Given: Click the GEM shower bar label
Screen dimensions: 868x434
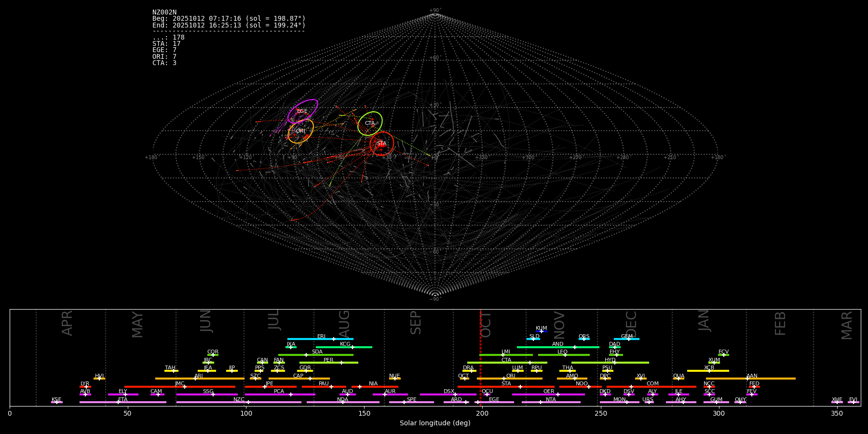Looking at the screenshot, I should pos(627,337).
